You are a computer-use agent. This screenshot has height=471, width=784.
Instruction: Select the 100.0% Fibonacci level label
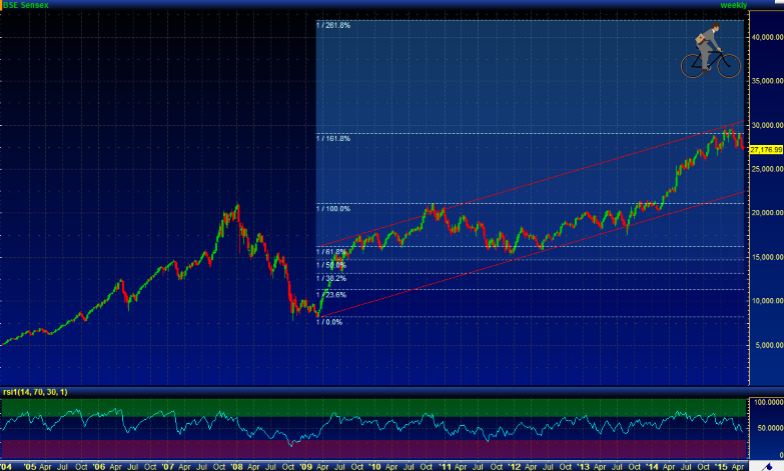click(334, 208)
